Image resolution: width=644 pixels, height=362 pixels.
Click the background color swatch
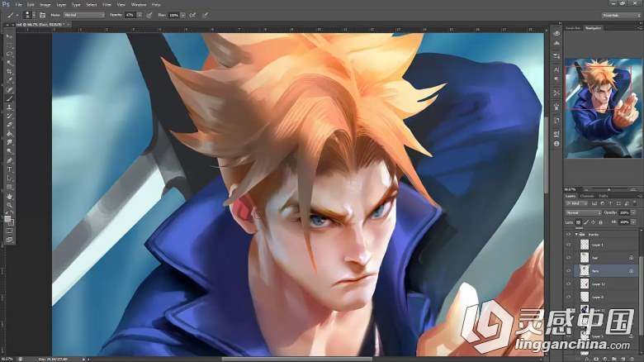click(12, 222)
